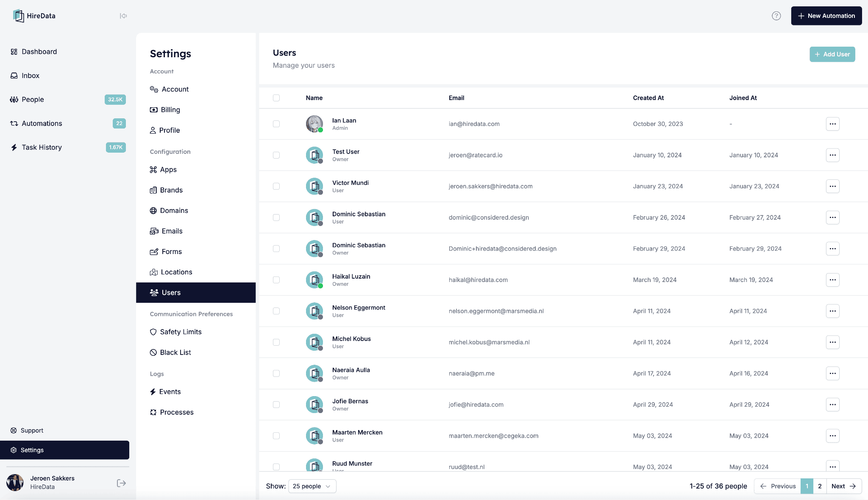Check the box for Michel Kobus

(276, 342)
